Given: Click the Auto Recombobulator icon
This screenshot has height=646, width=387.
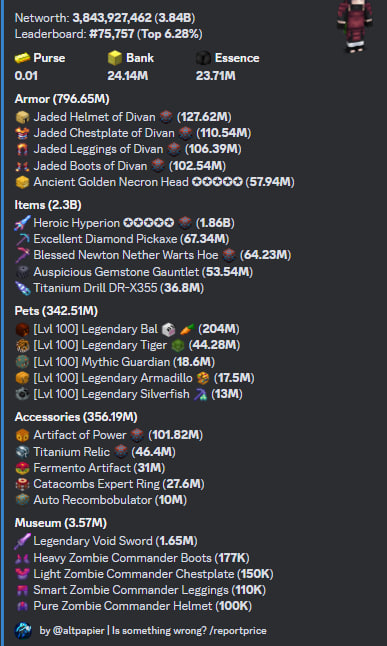Looking at the screenshot, I should [x=22, y=500].
